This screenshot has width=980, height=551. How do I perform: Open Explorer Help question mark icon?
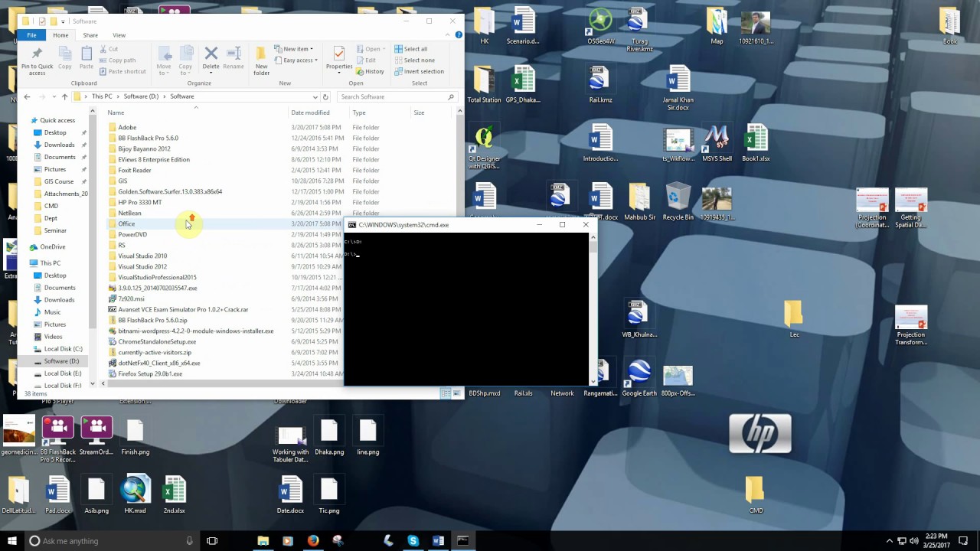click(459, 35)
